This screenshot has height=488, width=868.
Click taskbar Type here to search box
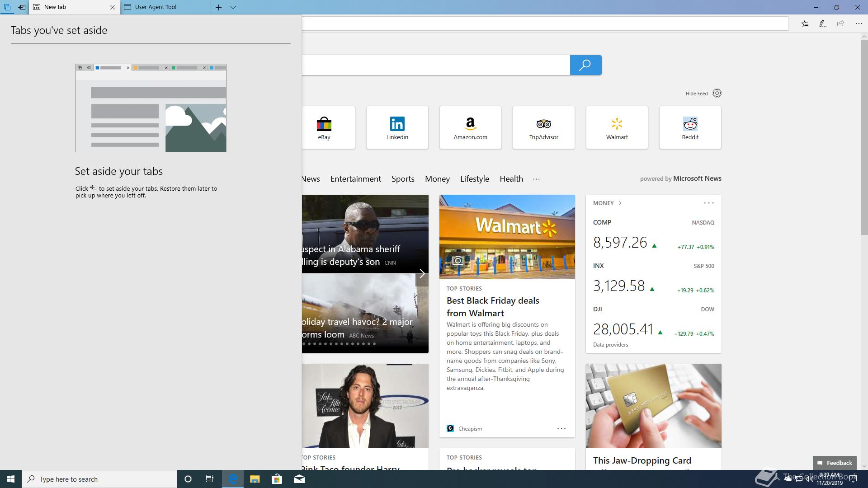(x=99, y=479)
